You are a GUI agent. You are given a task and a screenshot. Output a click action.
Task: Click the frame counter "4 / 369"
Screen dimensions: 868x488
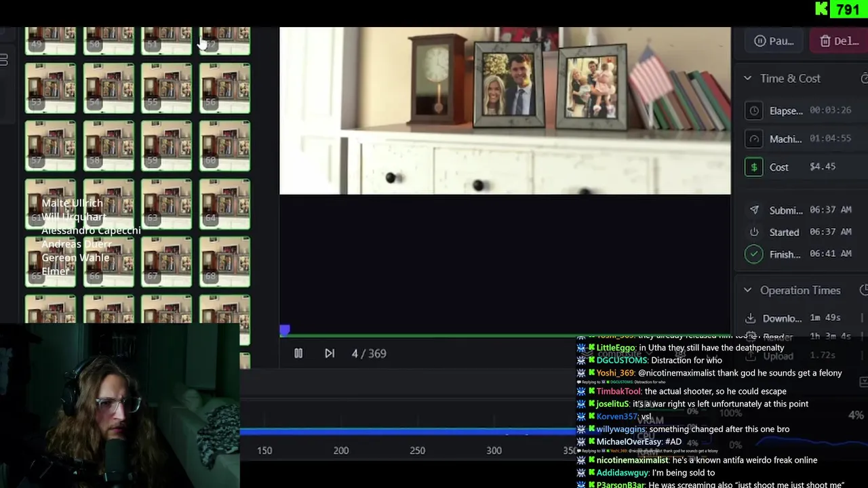pyautogui.click(x=369, y=353)
